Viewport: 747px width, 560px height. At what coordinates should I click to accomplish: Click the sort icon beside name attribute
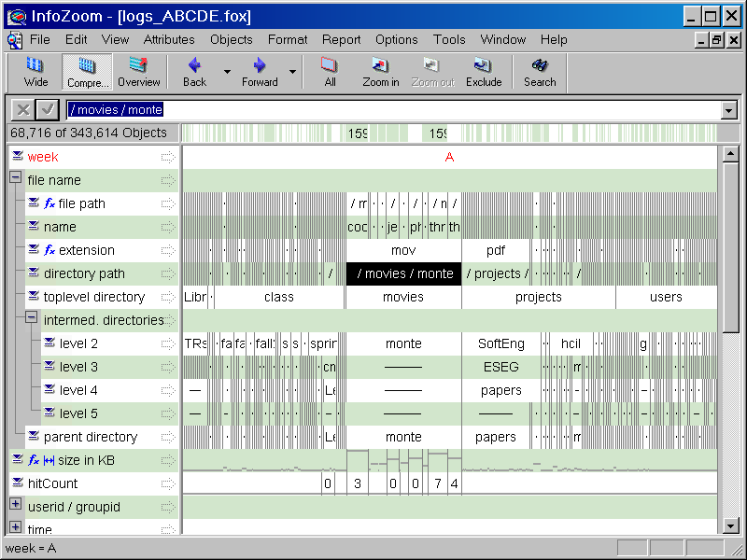pyautogui.click(x=34, y=225)
